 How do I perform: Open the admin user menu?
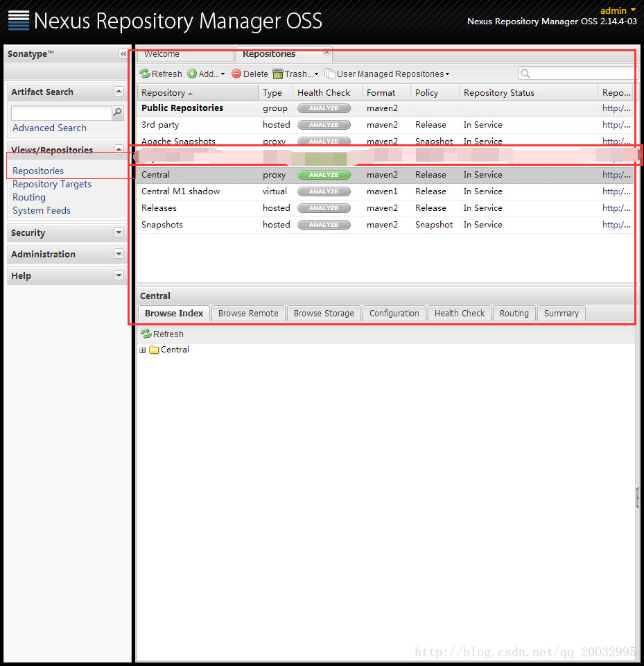tap(618, 10)
